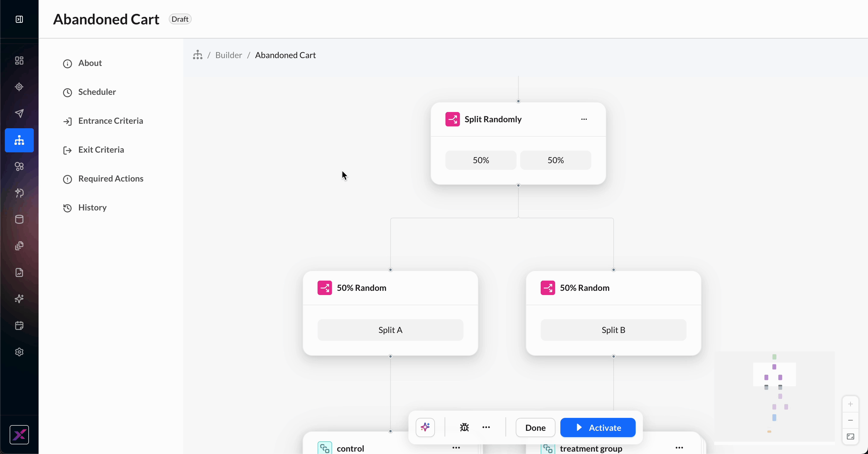Open the Split Randomly node options menu

tap(584, 119)
